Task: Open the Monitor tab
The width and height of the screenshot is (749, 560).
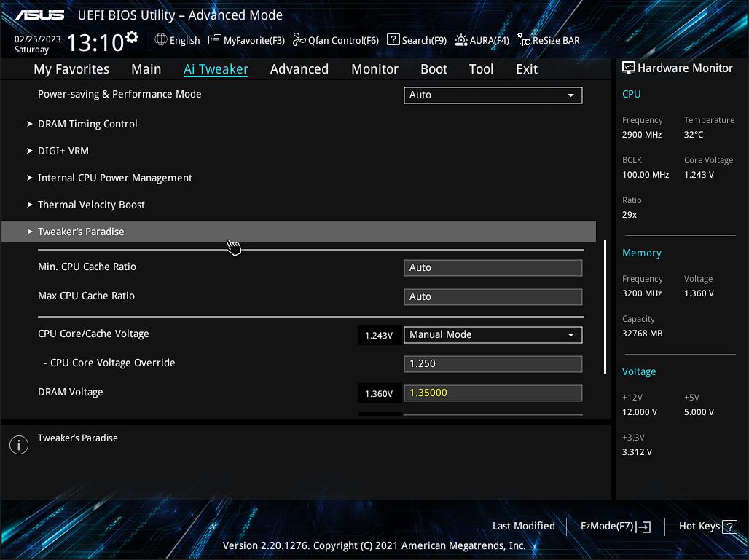Action: [x=375, y=68]
